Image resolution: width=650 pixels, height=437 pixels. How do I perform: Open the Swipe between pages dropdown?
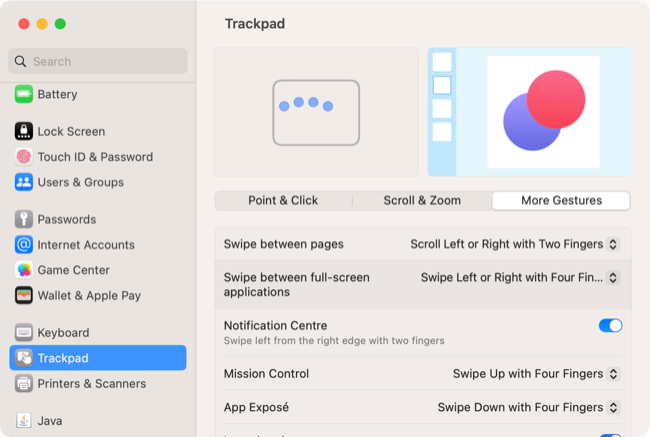tap(515, 244)
